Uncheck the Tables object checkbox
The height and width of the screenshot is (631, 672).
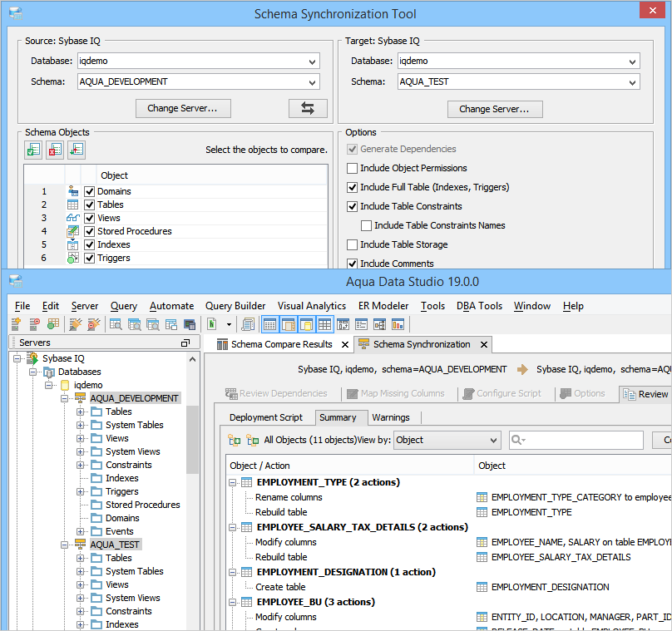pos(89,205)
